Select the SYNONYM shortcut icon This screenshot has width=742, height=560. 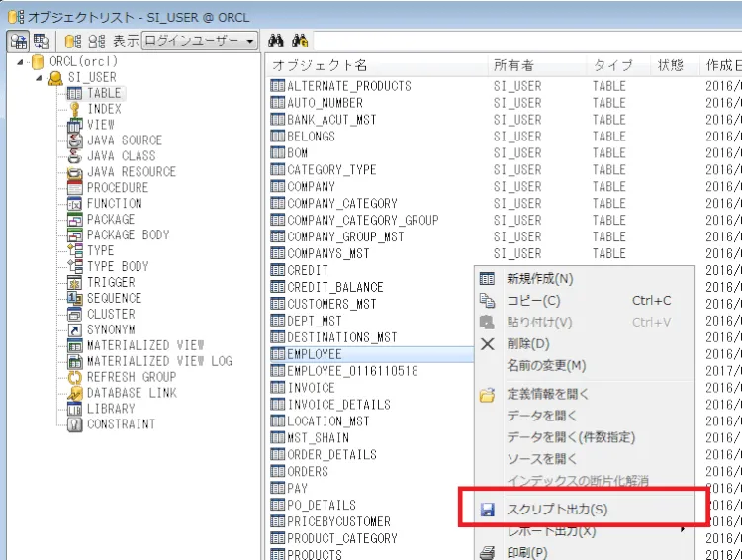pos(74,329)
